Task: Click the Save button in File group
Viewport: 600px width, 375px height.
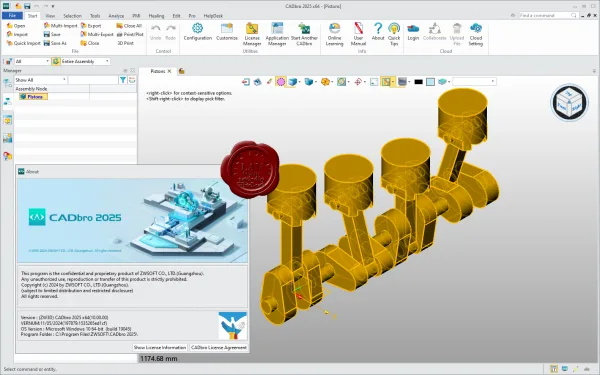Action: [52, 34]
